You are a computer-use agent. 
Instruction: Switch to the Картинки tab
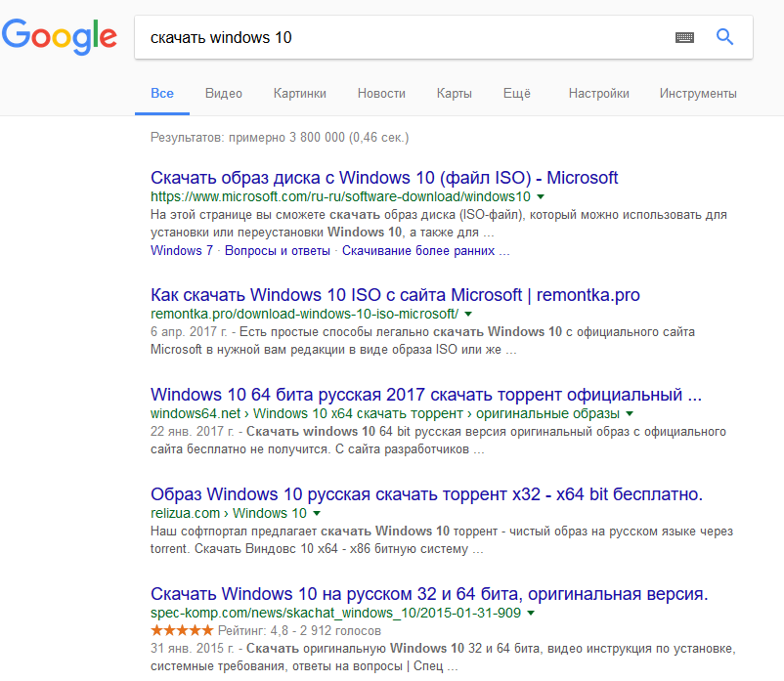[299, 94]
